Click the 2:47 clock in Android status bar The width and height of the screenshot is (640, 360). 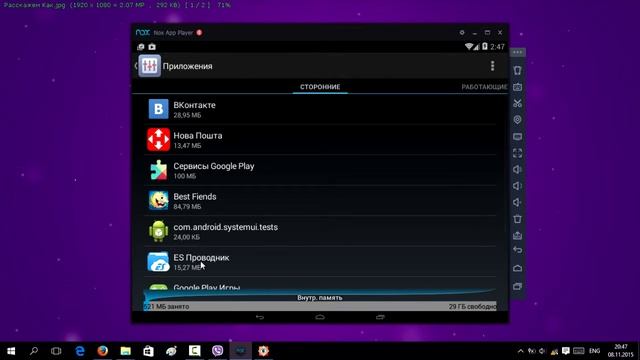(x=498, y=47)
